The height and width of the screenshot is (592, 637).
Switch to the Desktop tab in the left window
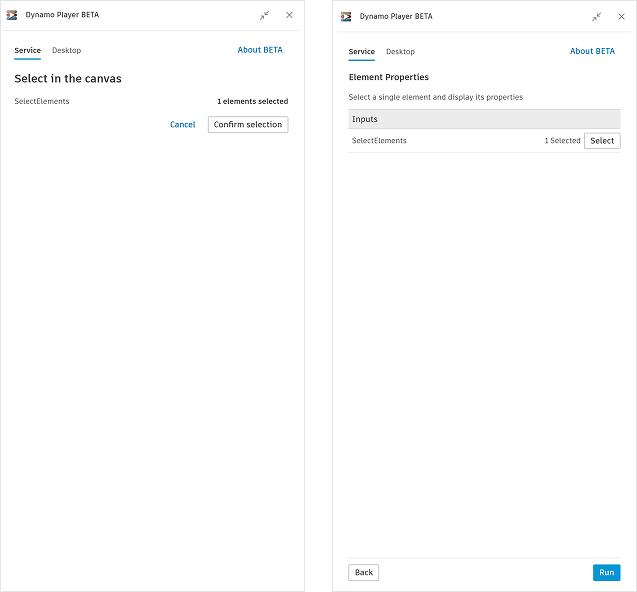(x=66, y=50)
